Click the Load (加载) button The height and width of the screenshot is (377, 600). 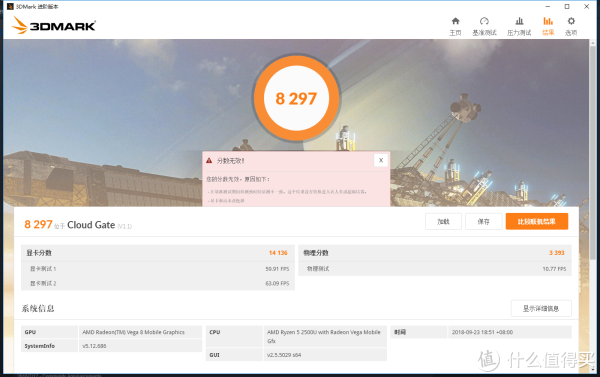(443, 222)
